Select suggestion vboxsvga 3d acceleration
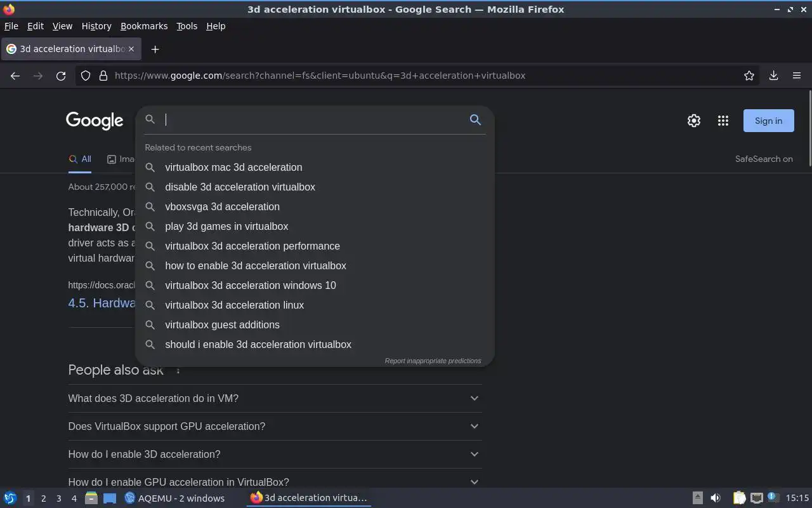Screen dimensions: 812x508 [315, 206]
